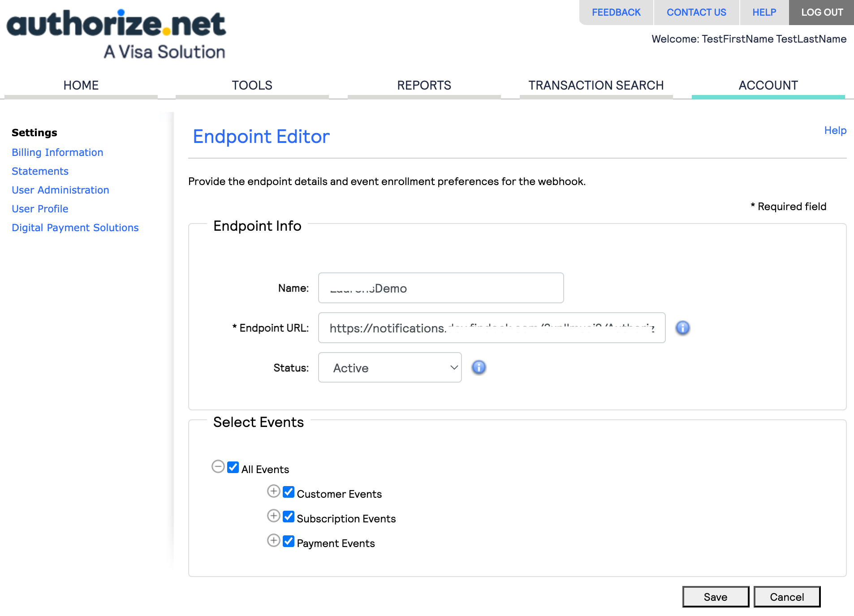Expand the Payment Events group
The height and width of the screenshot is (616, 854).
point(273,541)
